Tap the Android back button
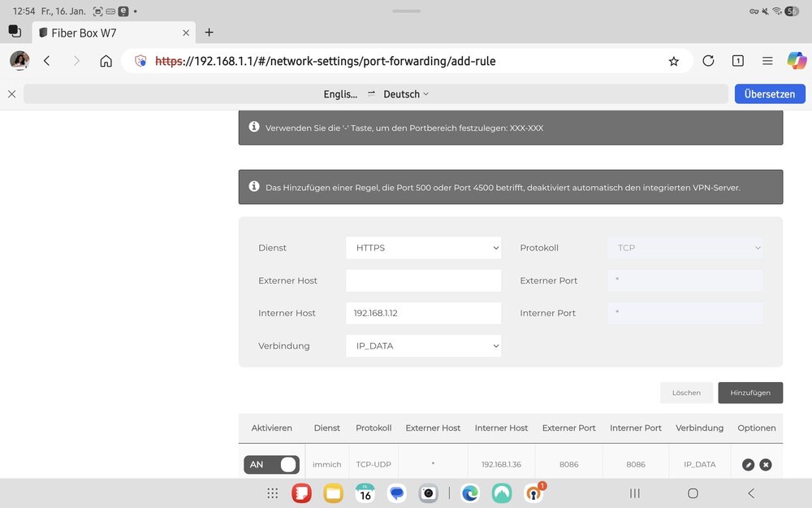This screenshot has width=812, height=508. [751, 493]
